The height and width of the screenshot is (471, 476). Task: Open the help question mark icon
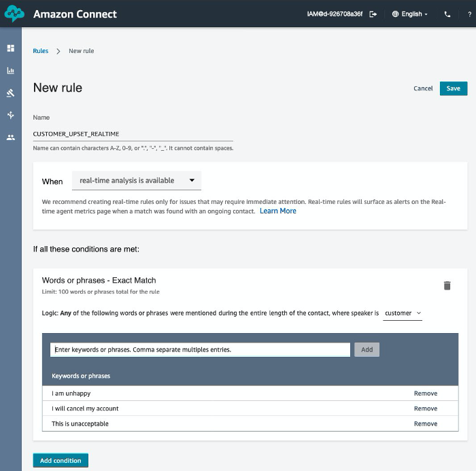point(469,14)
